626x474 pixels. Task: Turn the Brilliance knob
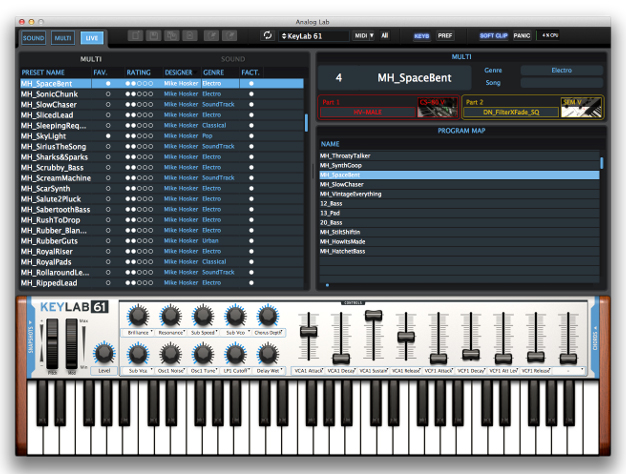click(x=138, y=316)
